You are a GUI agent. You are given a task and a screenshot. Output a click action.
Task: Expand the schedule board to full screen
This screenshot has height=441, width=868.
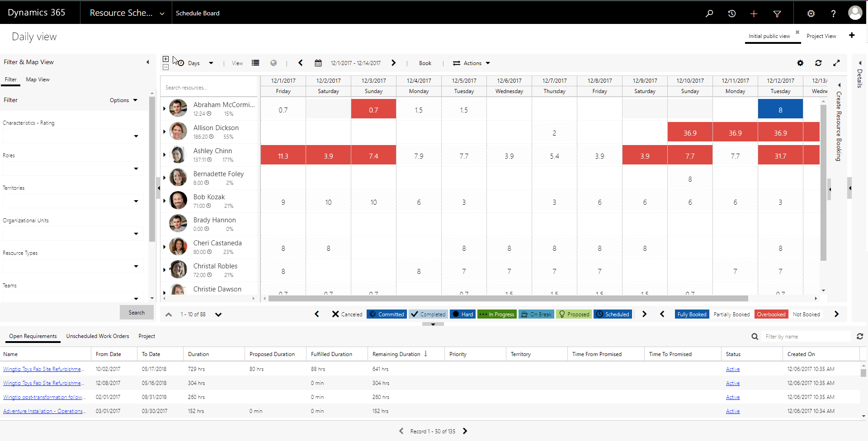(837, 63)
